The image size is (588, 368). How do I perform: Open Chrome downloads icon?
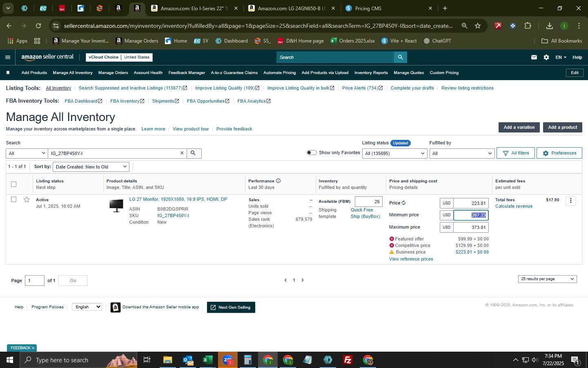550,26
